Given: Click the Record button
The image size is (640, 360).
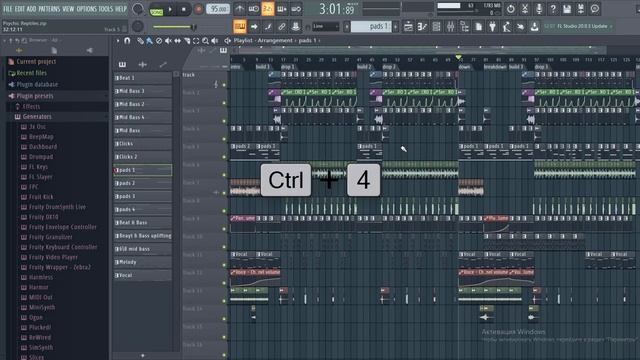Looking at the screenshot, I should click(x=198, y=9).
